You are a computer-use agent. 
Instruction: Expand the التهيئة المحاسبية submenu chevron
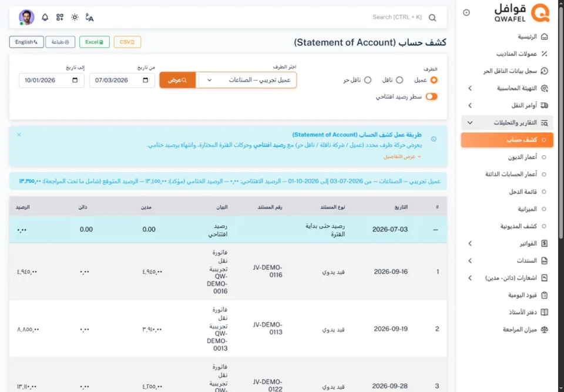click(x=470, y=88)
